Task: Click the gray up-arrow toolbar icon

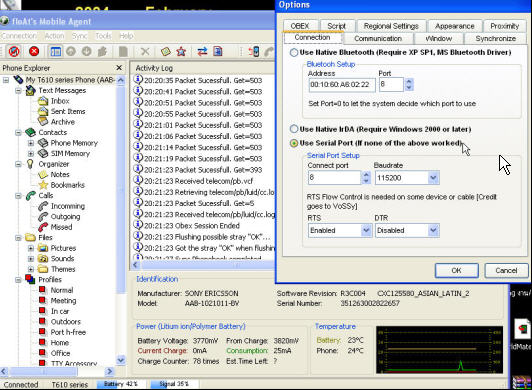Action: 71,52
